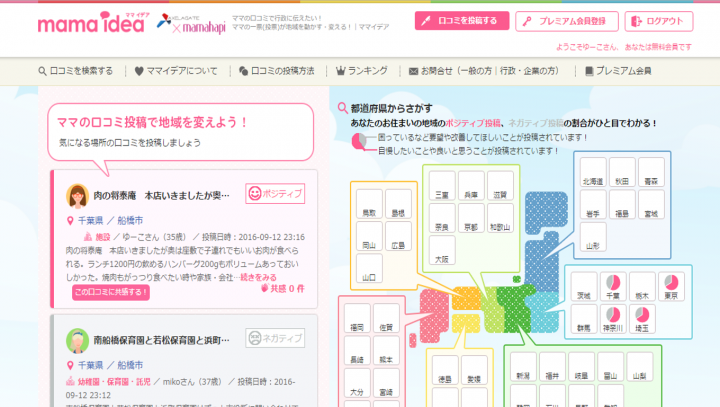Click 千葉県 on the 南船橋保育園 post
The image size is (720, 407).
pyautogui.click(x=90, y=366)
